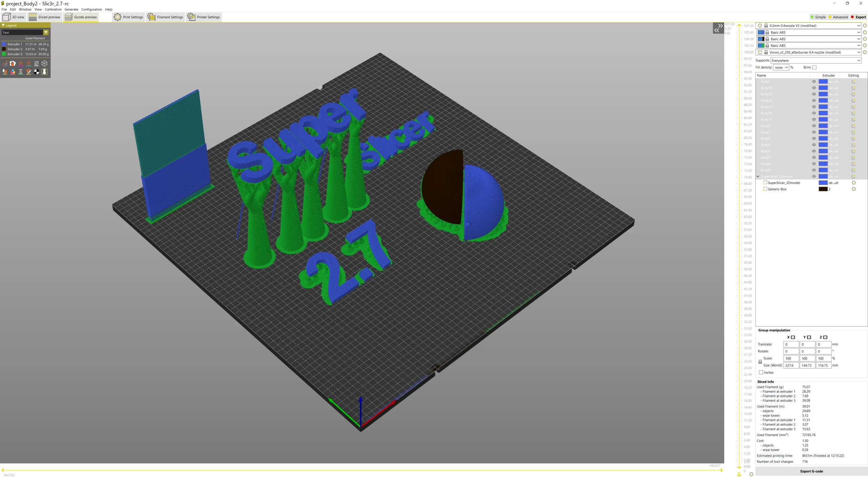Hide Body9 with its eye icon
The width and height of the screenshot is (868, 477).
[814, 170]
